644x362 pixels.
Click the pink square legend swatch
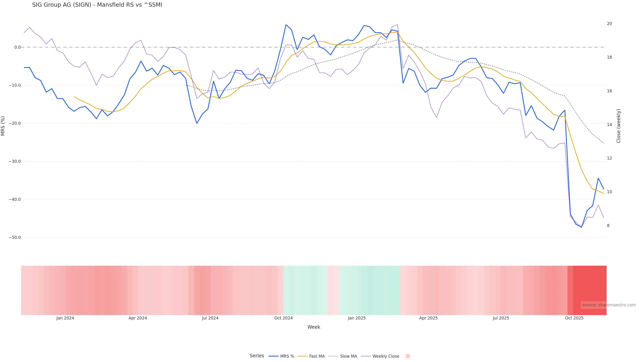point(408,356)
